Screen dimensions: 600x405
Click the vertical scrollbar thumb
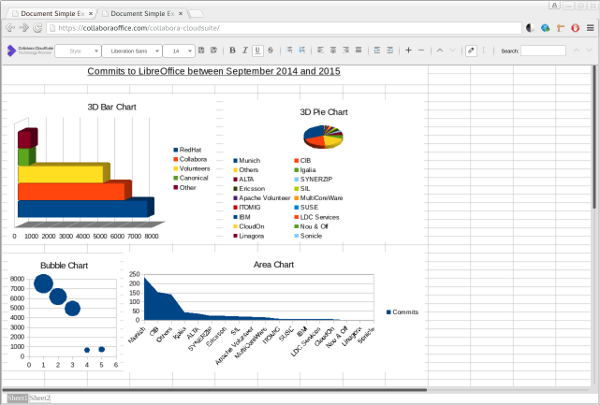[x=594, y=137]
